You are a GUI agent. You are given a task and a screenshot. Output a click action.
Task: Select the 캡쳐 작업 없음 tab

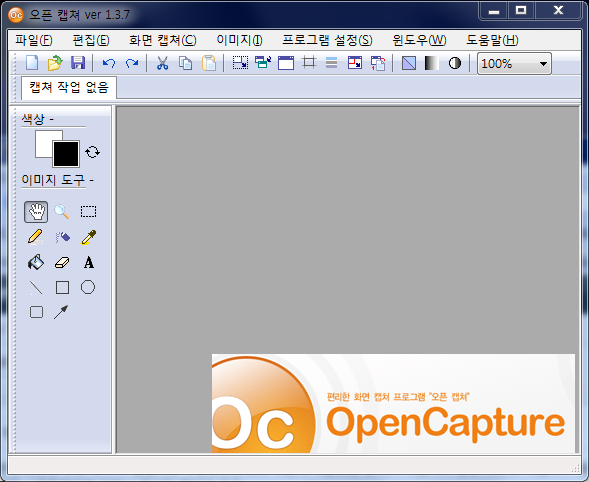(69, 88)
